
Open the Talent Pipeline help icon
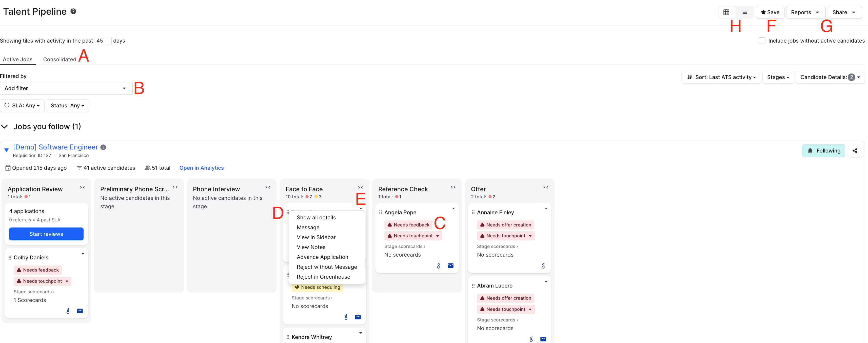point(73,11)
